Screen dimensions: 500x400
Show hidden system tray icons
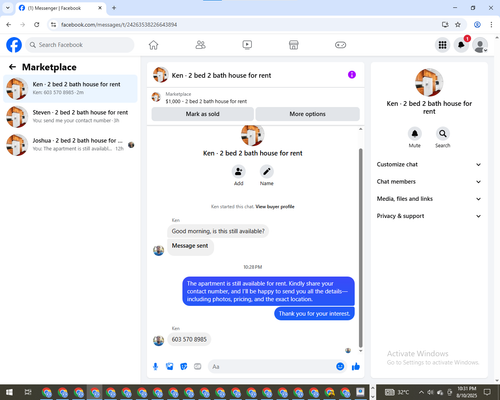[x=421, y=392]
